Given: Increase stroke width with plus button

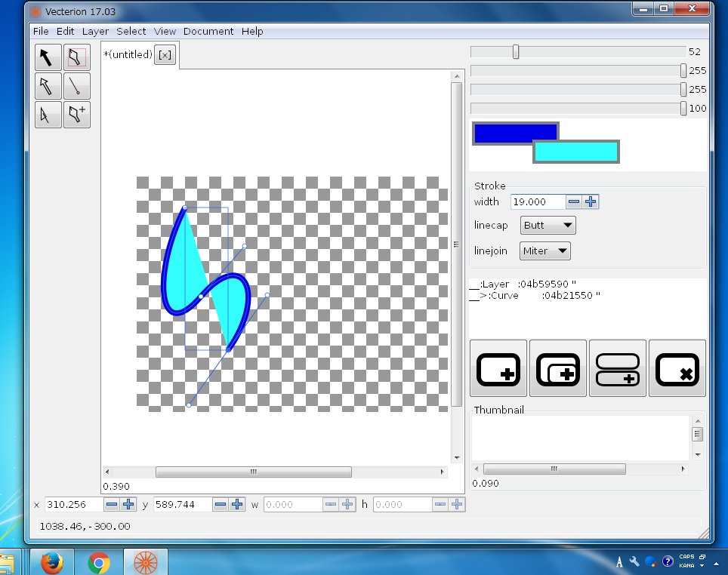Looking at the screenshot, I should 591,202.
